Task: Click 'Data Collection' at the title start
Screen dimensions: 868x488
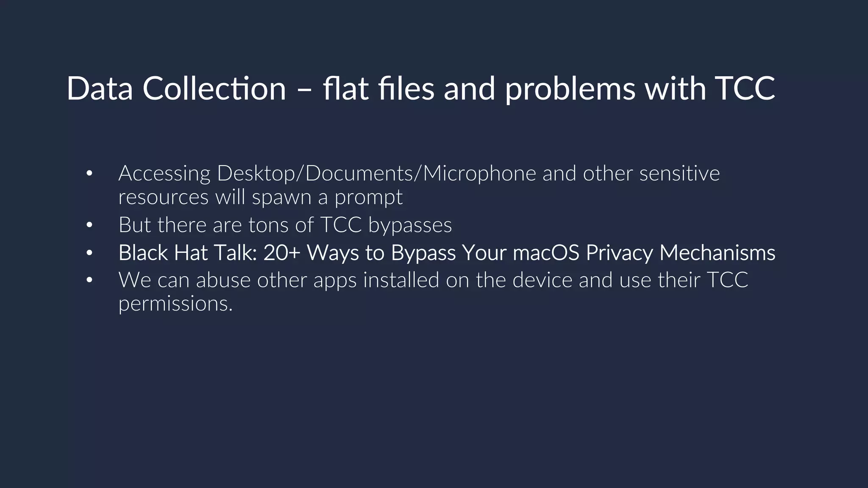Action: pyautogui.click(x=176, y=89)
